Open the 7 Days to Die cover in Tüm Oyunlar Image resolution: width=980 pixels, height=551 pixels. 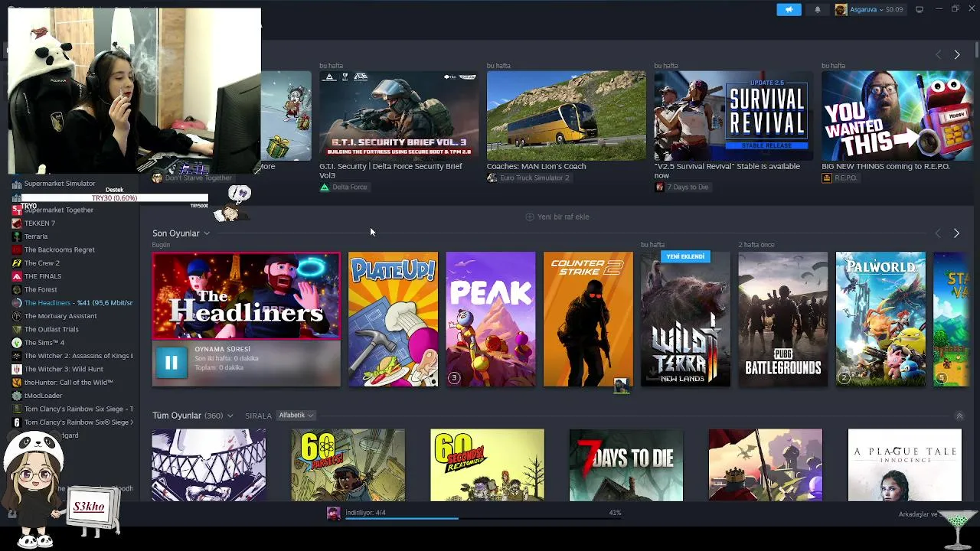click(626, 465)
